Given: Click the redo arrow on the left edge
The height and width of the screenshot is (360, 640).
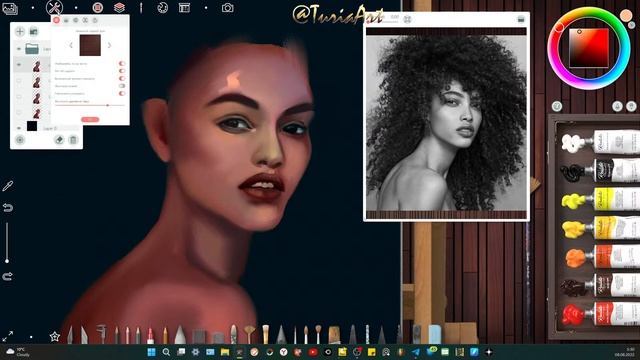Looking at the screenshot, I should pos(7,276).
